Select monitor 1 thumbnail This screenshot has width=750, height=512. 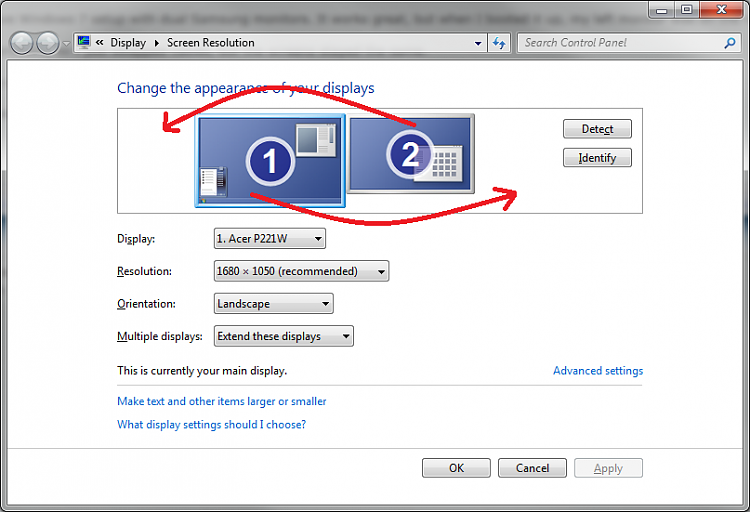[270, 160]
